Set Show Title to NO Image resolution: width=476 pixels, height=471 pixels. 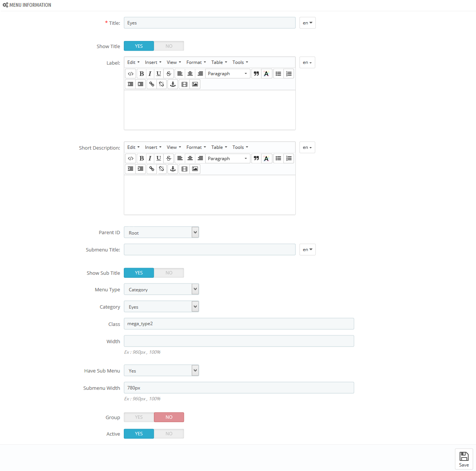(x=169, y=46)
